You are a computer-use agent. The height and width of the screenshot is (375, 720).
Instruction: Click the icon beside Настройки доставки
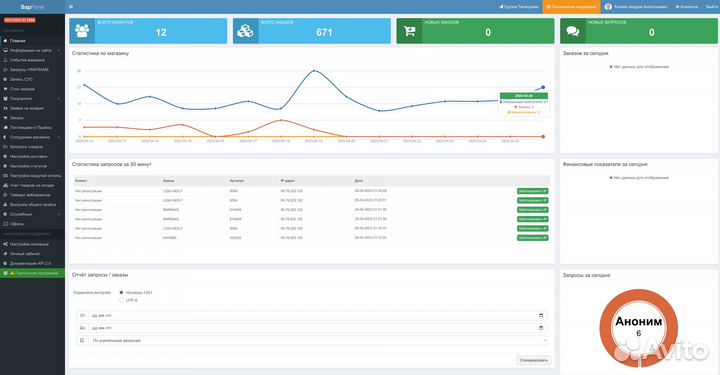[6, 157]
